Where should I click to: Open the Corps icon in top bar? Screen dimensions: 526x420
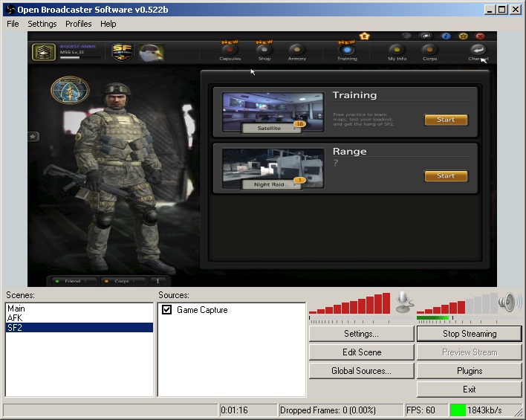[x=429, y=52]
